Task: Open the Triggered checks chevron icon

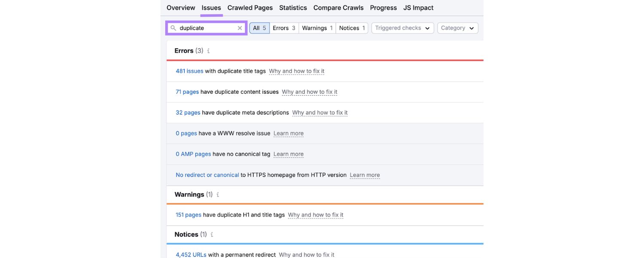Action: [x=427, y=28]
